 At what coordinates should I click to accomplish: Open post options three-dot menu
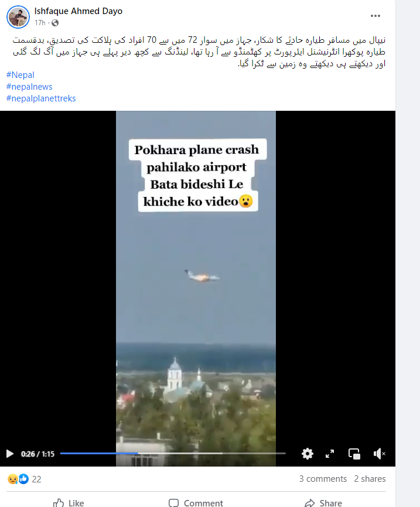[x=375, y=16]
